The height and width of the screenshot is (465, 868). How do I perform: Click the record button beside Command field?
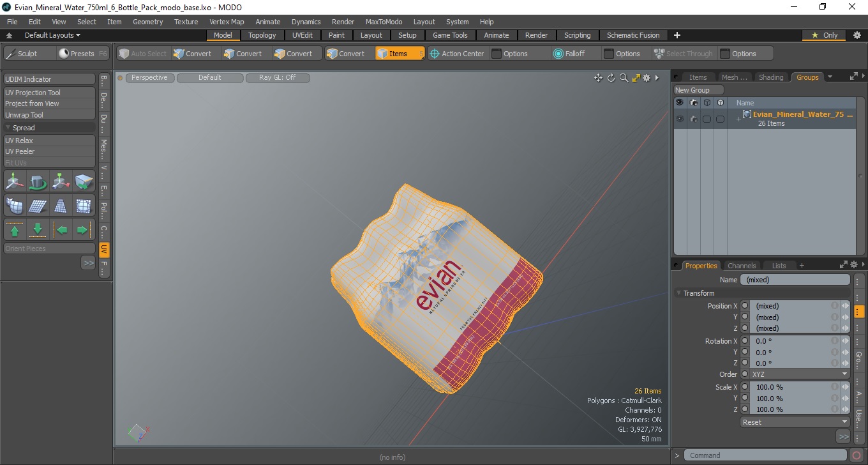(x=857, y=455)
